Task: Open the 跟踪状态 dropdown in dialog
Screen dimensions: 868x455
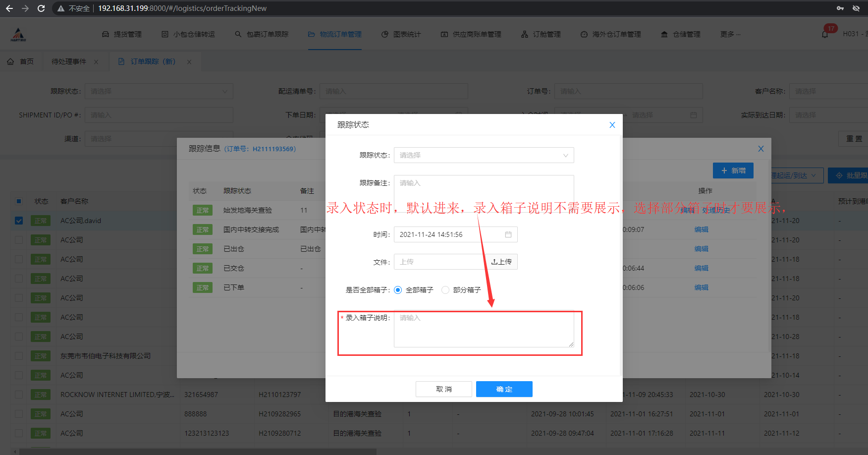Action: point(484,155)
